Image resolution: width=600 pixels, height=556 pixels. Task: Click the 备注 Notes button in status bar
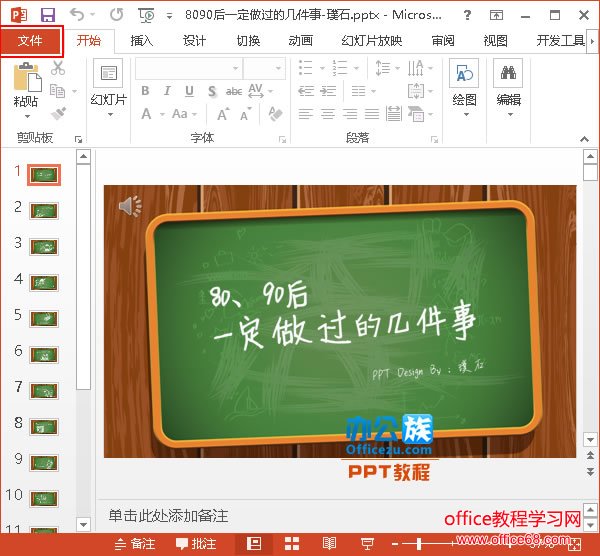click(135, 544)
